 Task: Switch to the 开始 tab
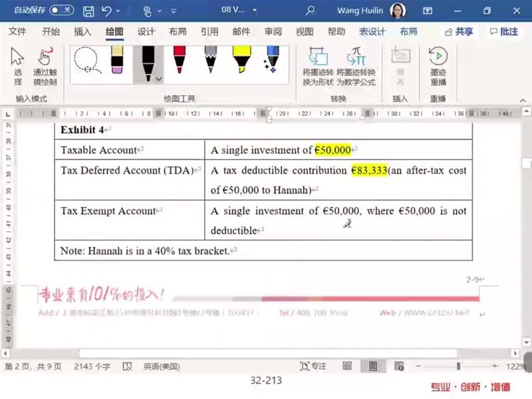51,31
